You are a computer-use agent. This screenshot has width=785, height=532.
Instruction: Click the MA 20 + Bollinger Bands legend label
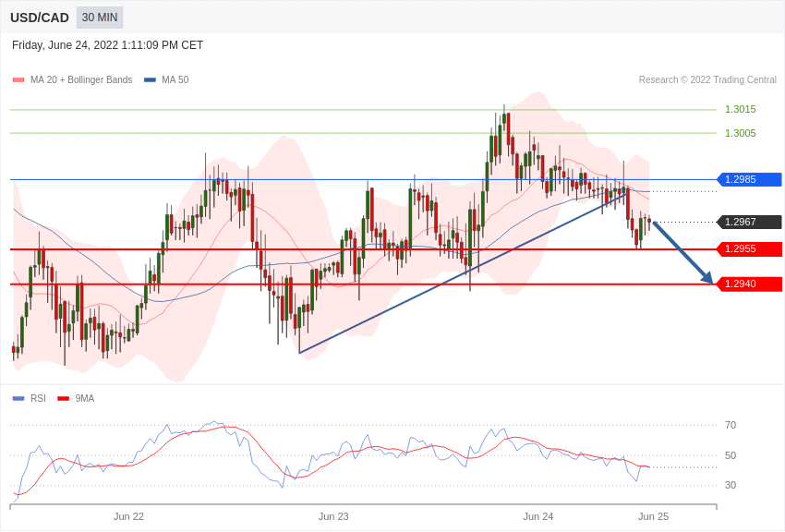(81, 79)
